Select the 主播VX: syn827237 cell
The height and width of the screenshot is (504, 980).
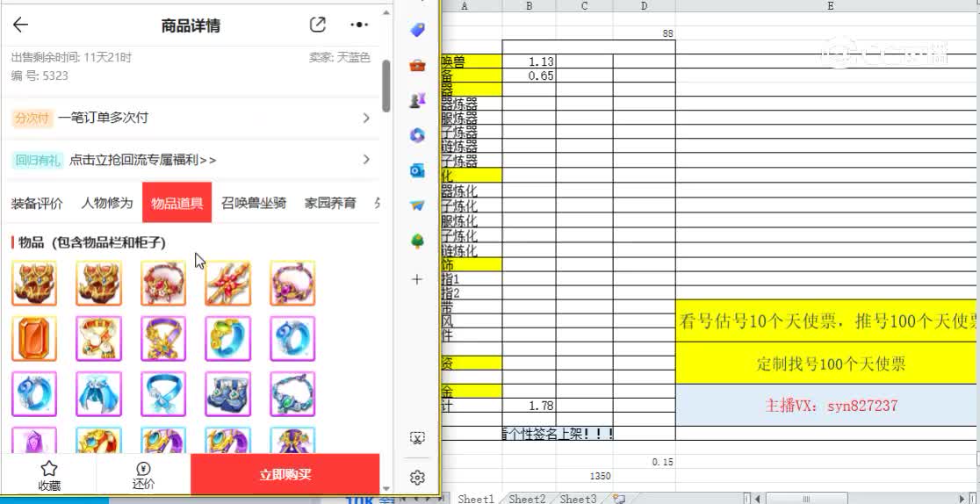(x=827, y=405)
